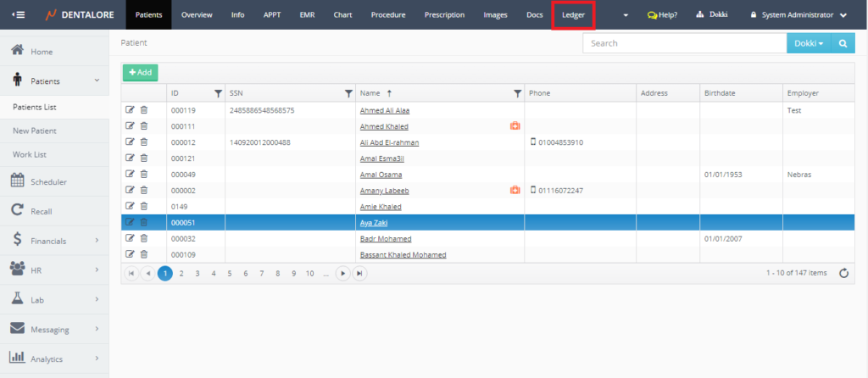Expand the Analytics sidebar section

[54, 359]
